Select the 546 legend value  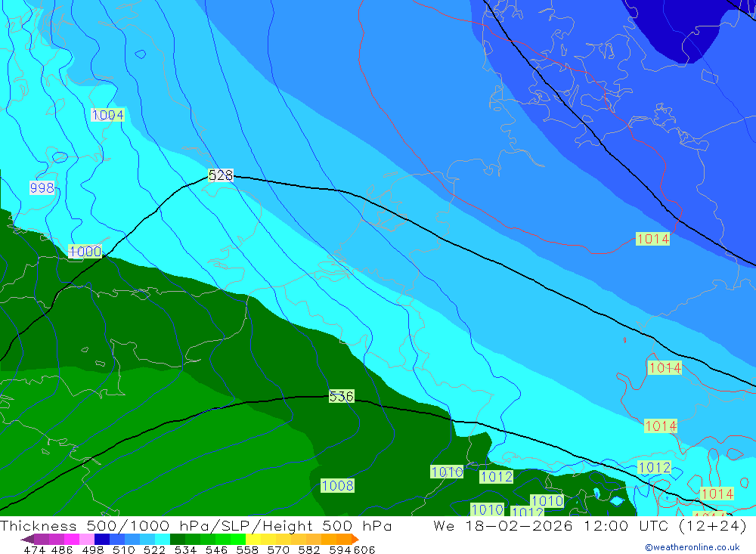tap(216, 549)
